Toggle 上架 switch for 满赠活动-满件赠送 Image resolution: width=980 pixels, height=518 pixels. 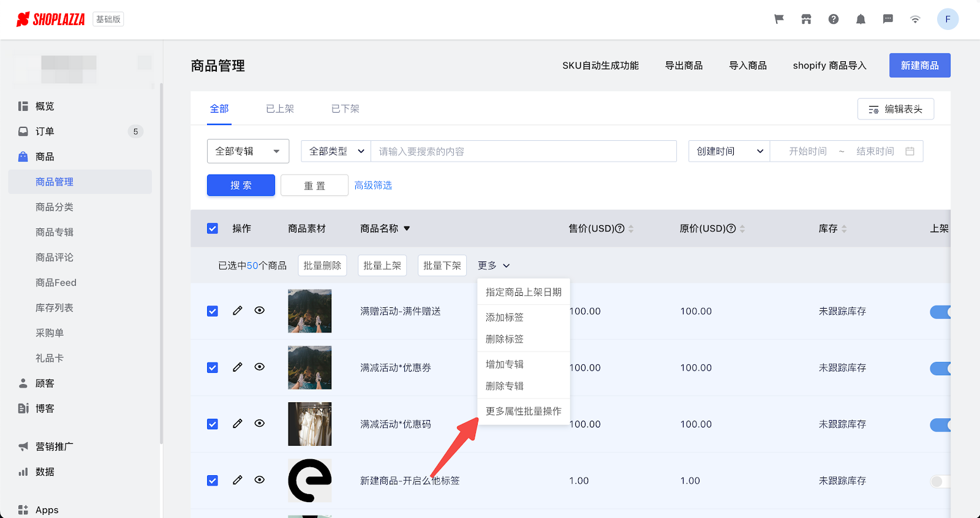(x=940, y=312)
